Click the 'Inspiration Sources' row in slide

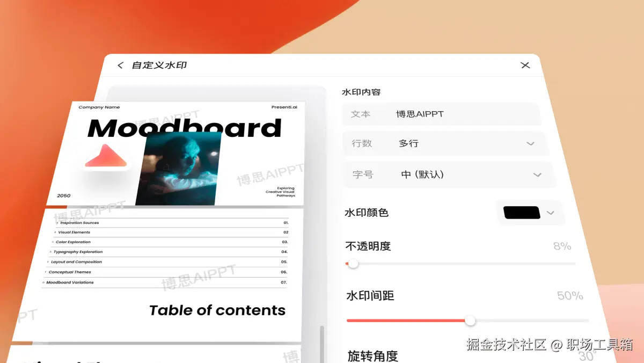coord(172,223)
